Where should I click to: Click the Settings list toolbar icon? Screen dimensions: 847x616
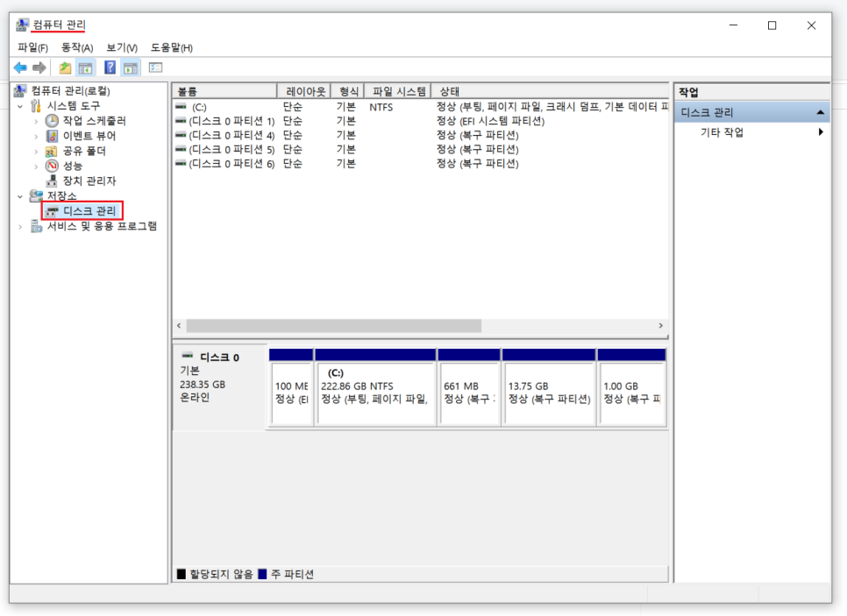point(155,67)
